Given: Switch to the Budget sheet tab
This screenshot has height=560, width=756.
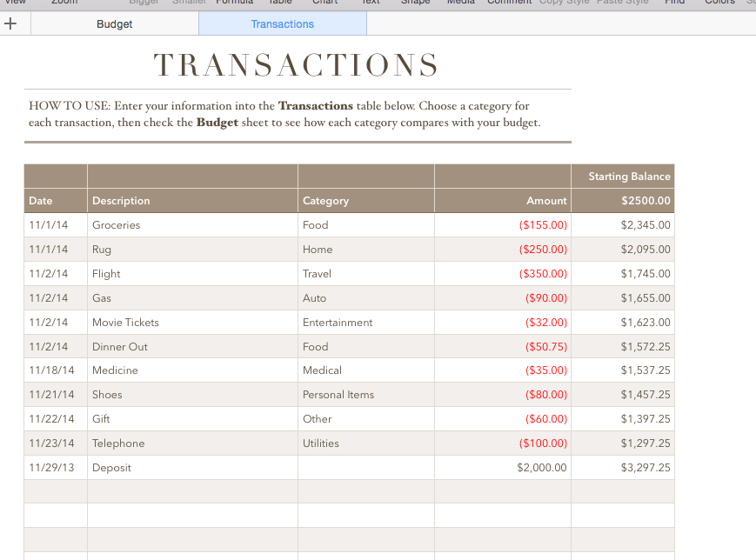Looking at the screenshot, I should [115, 23].
